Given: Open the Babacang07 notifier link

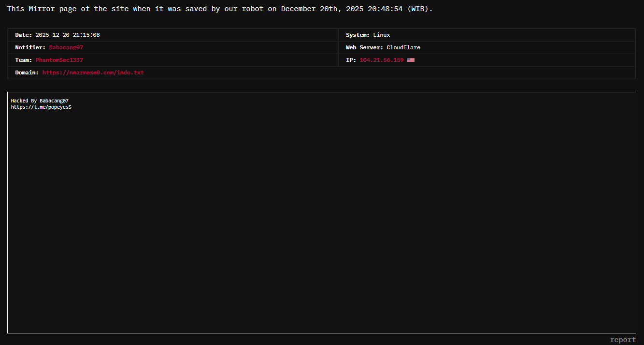Looking at the screenshot, I should pyautogui.click(x=66, y=47).
